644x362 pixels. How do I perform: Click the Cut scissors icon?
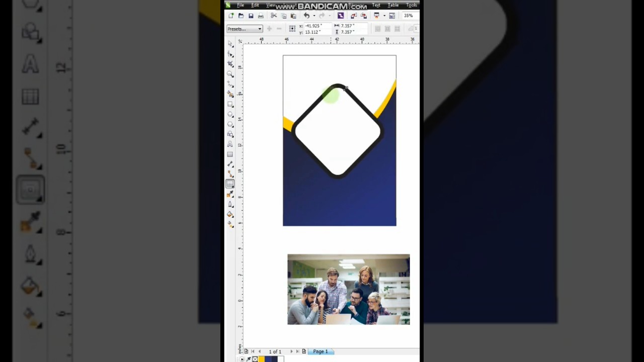click(x=274, y=16)
